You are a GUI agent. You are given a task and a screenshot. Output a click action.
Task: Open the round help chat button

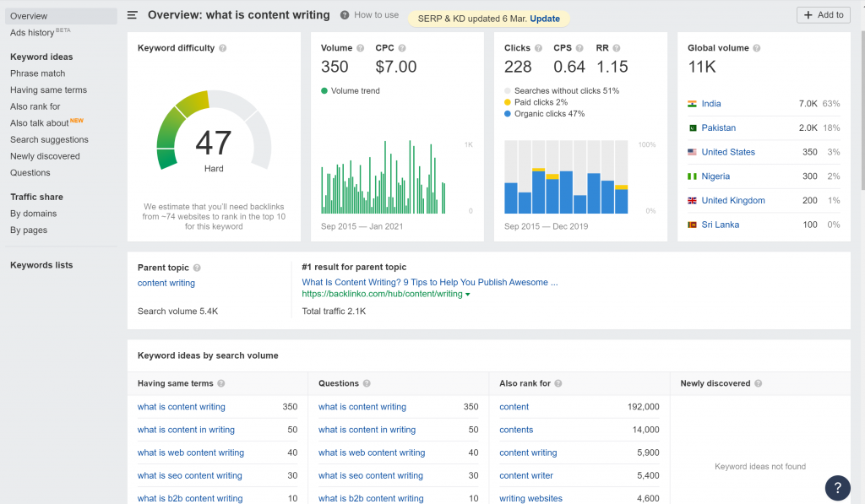[837, 487]
